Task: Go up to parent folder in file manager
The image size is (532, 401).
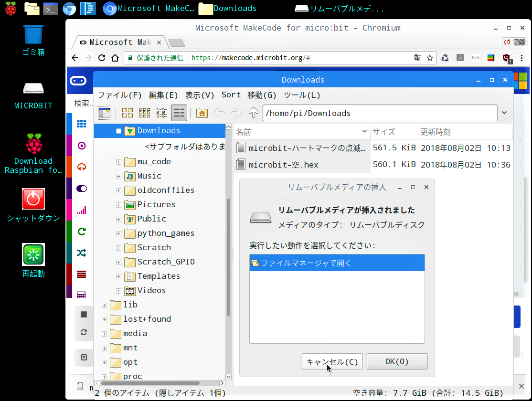Action: coord(254,113)
